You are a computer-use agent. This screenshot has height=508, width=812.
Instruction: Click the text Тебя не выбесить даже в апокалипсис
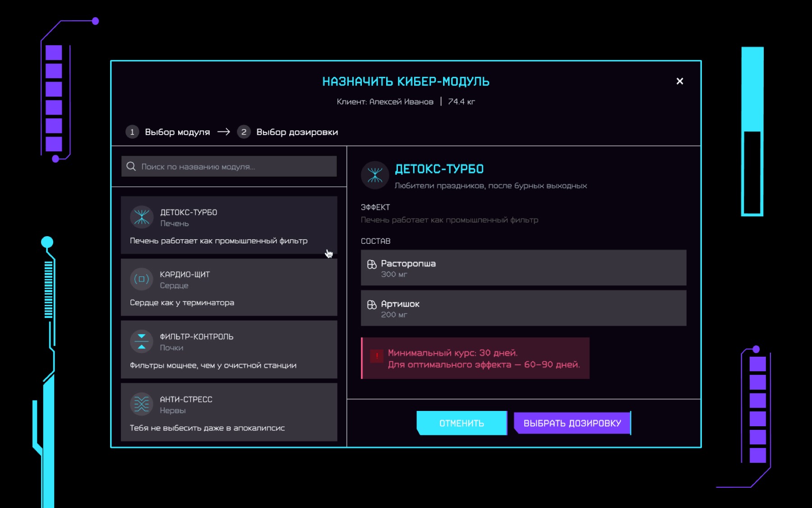tap(208, 428)
